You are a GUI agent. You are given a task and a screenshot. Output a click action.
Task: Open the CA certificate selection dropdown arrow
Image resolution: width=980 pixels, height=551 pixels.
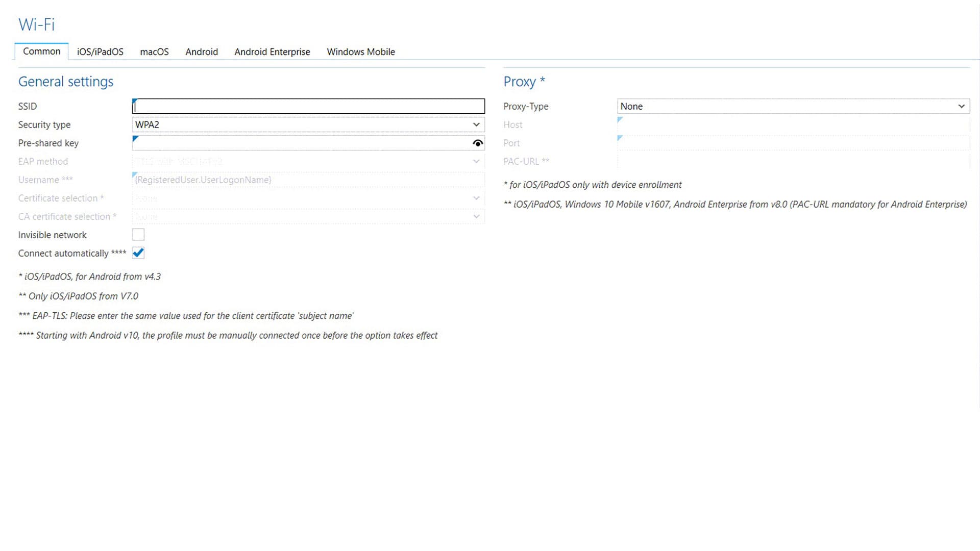tap(476, 216)
